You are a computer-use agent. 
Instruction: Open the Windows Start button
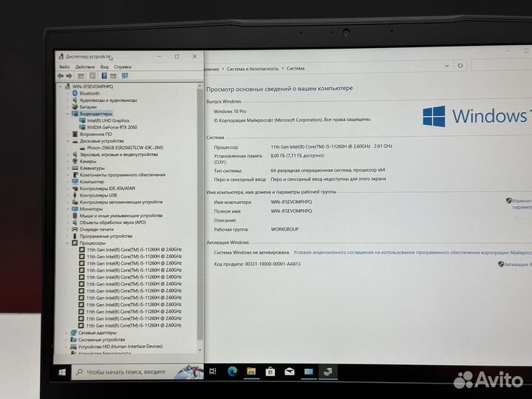click(62, 372)
